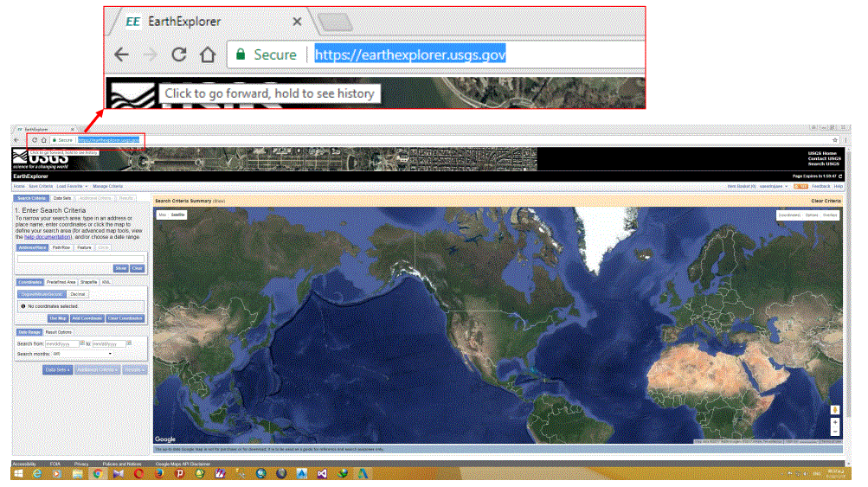Screen dimensions: 868x487
Task: Open the help documentation link
Action: [48, 237]
